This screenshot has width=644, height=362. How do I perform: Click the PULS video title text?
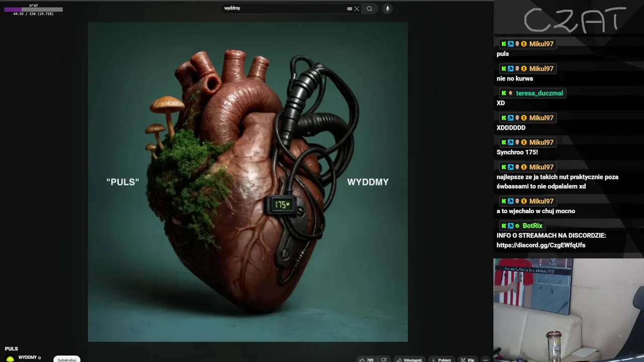12,348
